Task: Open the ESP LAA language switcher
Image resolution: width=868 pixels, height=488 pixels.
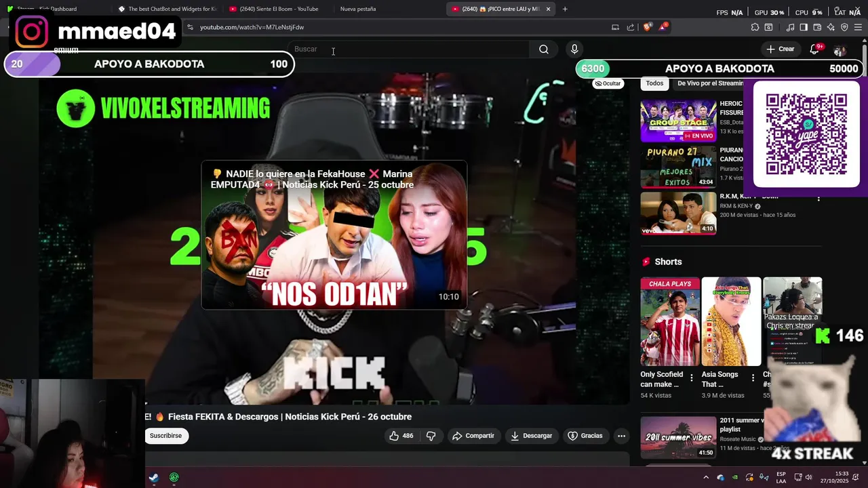Action: pyautogui.click(x=781, y=477)
